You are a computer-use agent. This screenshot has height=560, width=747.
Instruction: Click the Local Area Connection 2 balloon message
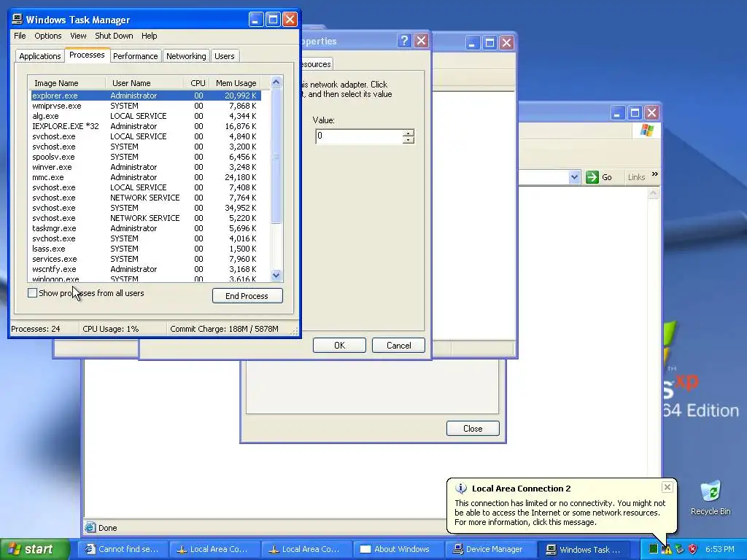point(560,513)
